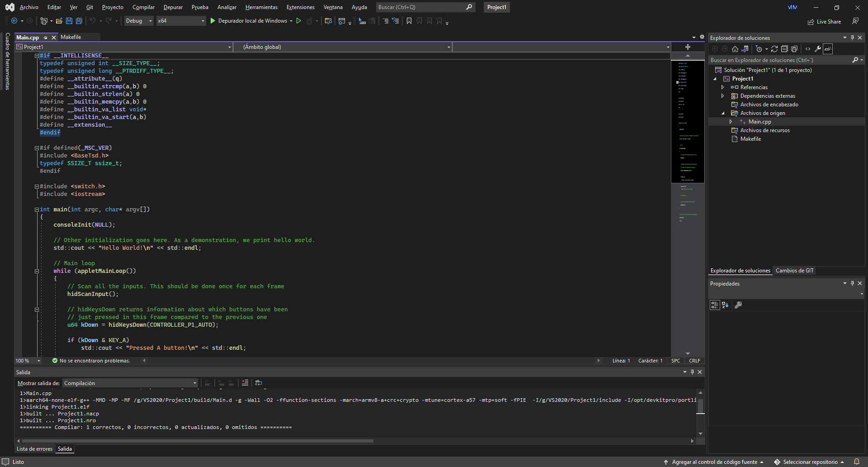
Task: Toggle the pin on Main.cpp tab
Action: (46, 38)
